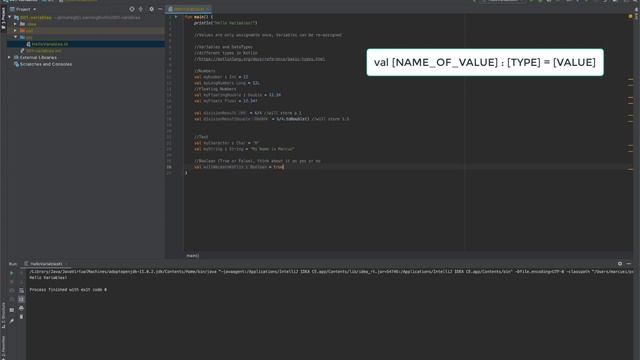640x360 pixels.
Task: Click the java command line in console
Action: point(331,271)
